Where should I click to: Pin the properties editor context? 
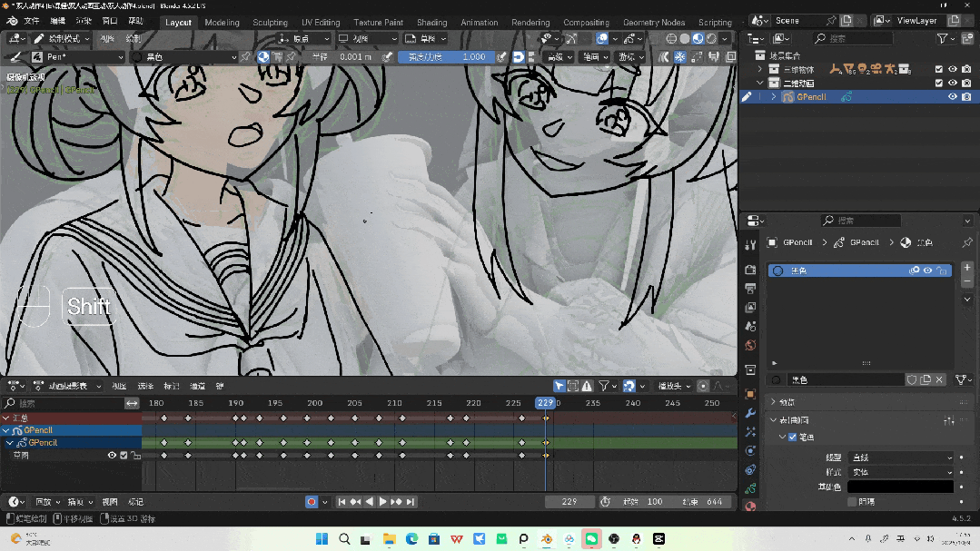tap(966, 243)
